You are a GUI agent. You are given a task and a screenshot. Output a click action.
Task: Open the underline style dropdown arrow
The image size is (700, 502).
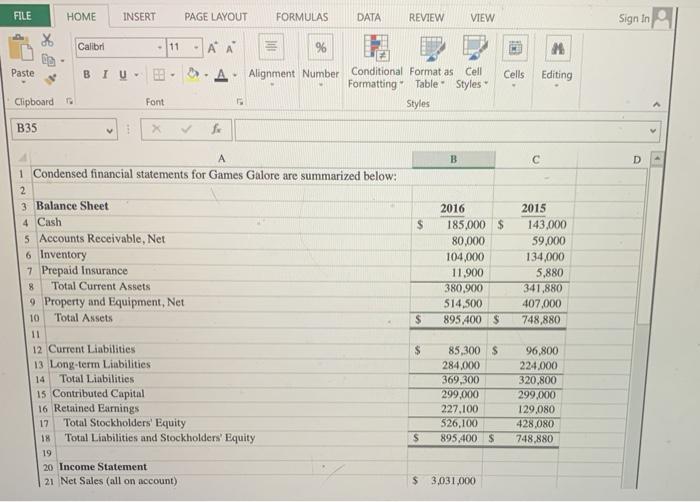(x=137, y=75)
